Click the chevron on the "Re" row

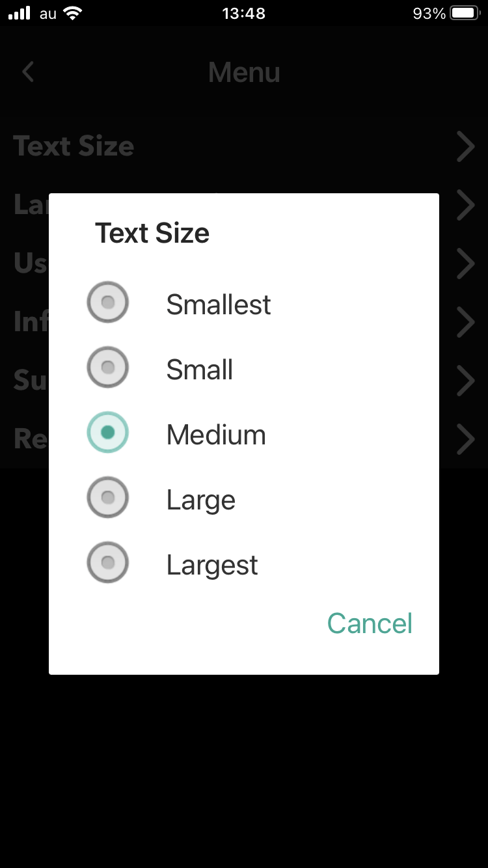click(465, 439)
